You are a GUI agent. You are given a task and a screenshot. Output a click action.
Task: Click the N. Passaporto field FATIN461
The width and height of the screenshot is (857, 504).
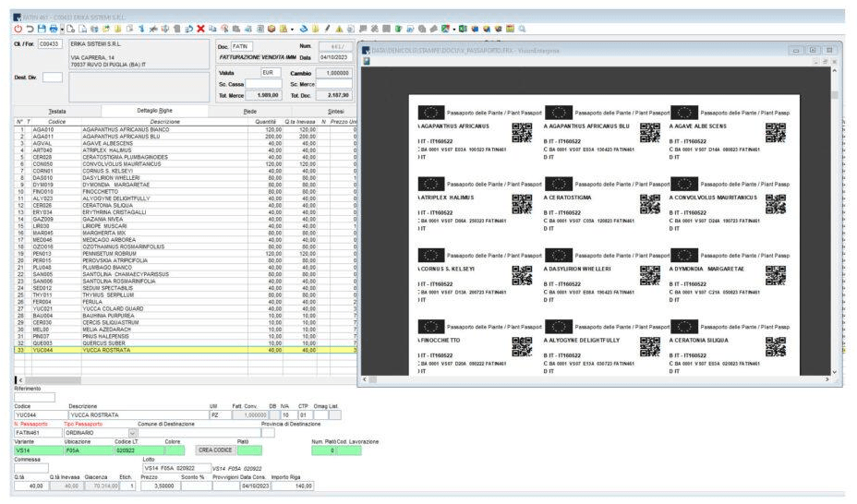pos(38,433)
